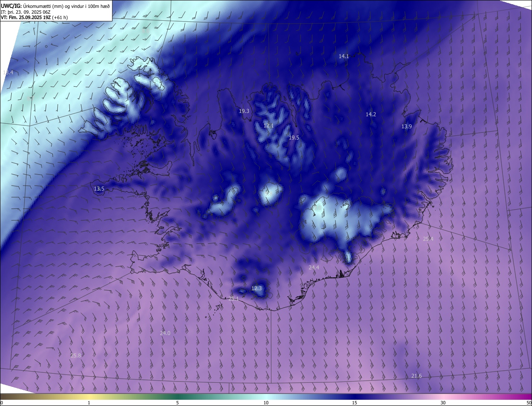Click the color scale tick label 1
The width and height of the screenshot is (532, 406).
(x=89, y=403)
